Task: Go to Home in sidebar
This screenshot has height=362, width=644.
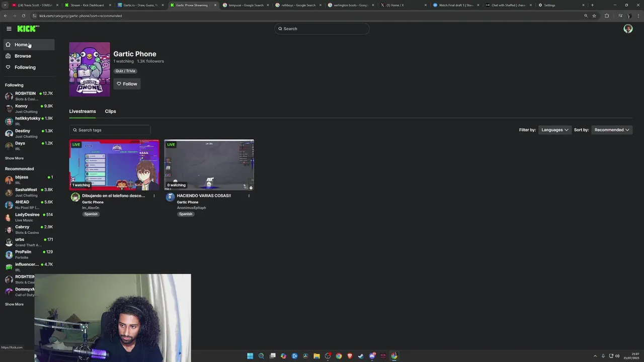Action: pos(29,45)
